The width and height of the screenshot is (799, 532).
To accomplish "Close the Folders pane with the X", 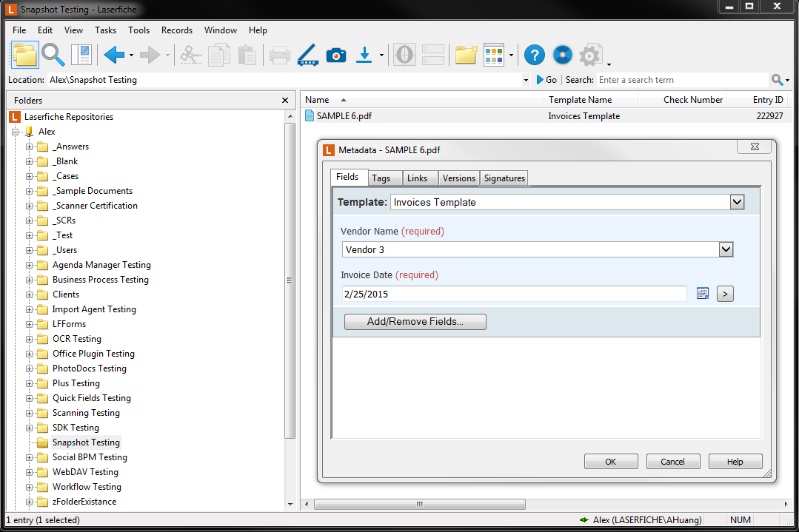I will 285,101.
